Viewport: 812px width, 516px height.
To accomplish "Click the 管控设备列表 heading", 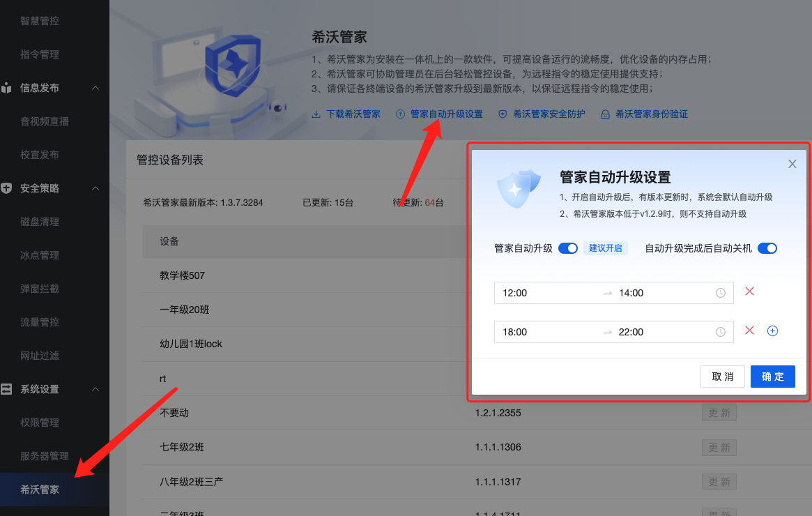I will tap(170, 160).
